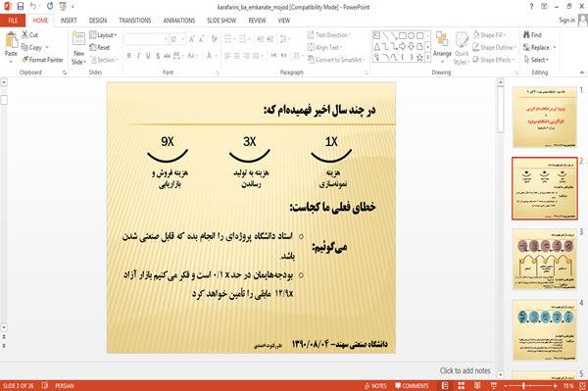Open Quick Styles gallery
This screenshot has width=588, height=391.
462,48
